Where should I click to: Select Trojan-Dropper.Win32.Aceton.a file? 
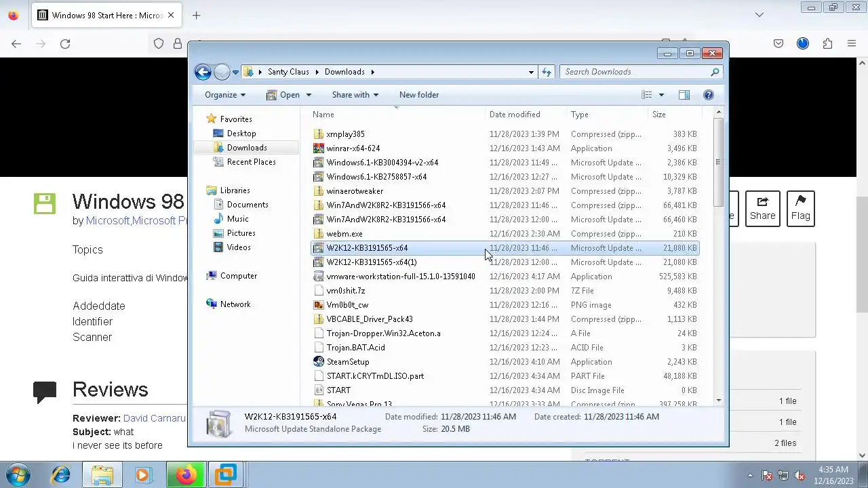[x=383, y=333]
